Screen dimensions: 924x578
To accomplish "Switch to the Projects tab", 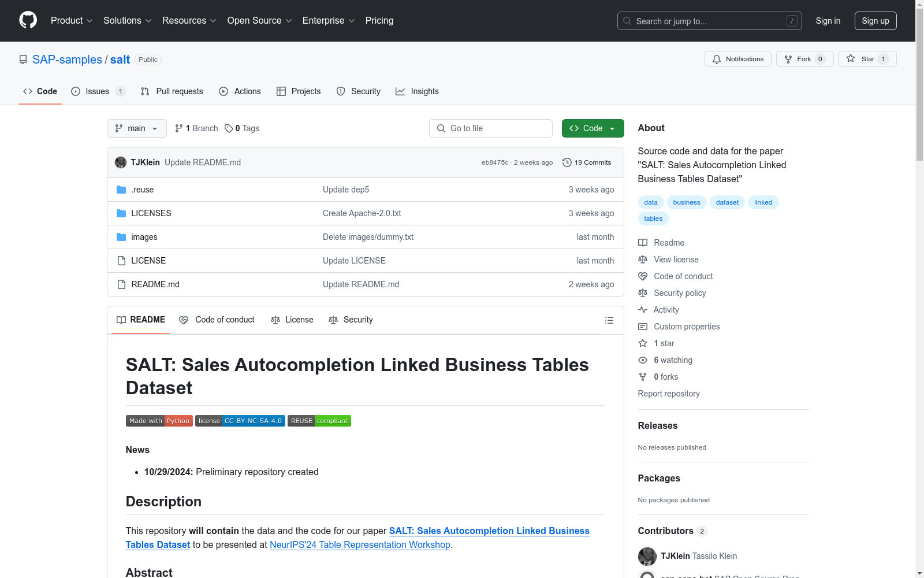I will click(299, 91).
